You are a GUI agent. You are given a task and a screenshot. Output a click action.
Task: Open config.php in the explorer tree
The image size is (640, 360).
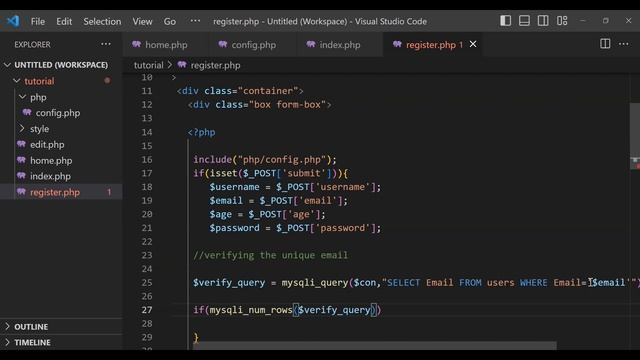(x=58, y=113)
